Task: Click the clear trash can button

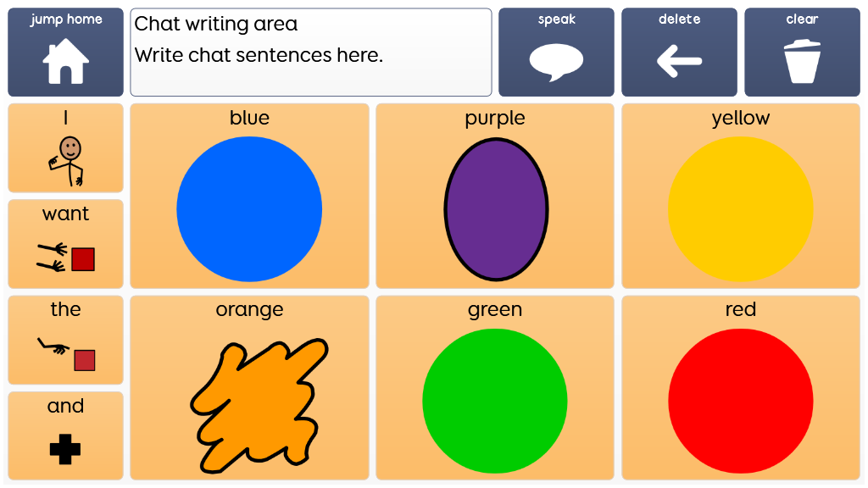Action: [802, 52]
